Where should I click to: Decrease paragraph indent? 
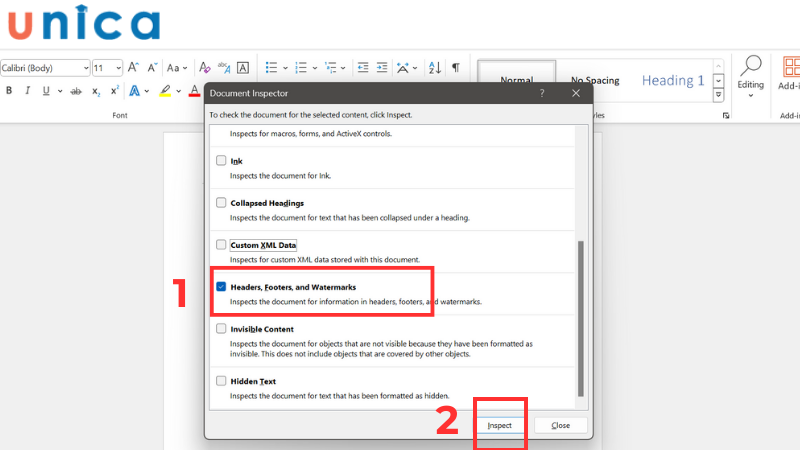point(363,67)
